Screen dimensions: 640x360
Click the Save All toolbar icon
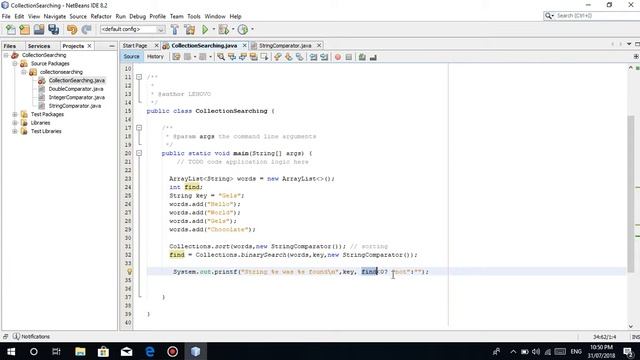[53, 29]
